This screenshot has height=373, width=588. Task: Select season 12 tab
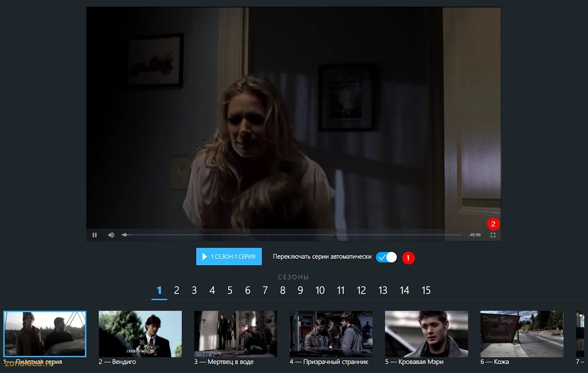[362, 291]
